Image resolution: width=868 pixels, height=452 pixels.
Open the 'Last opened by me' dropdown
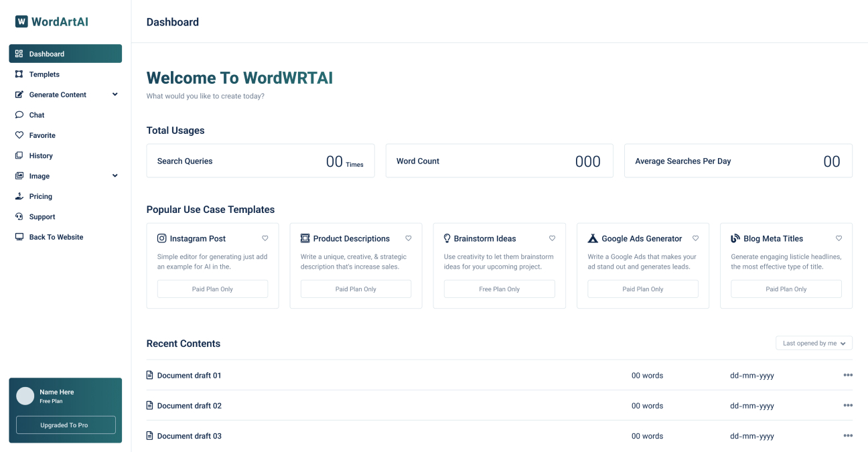coord(814,343)
